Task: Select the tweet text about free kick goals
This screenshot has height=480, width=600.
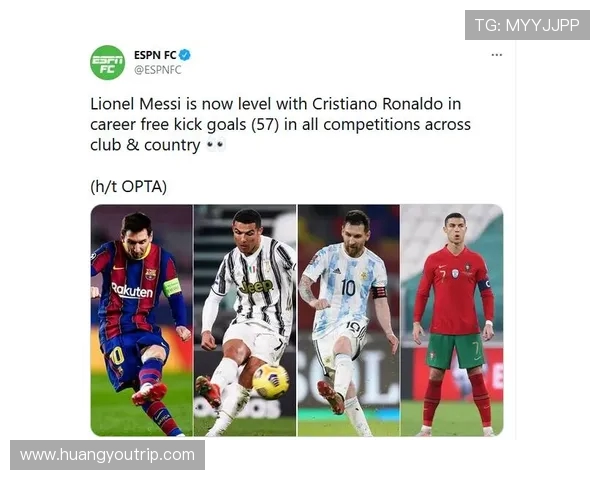Action: (x=280, y=124)
